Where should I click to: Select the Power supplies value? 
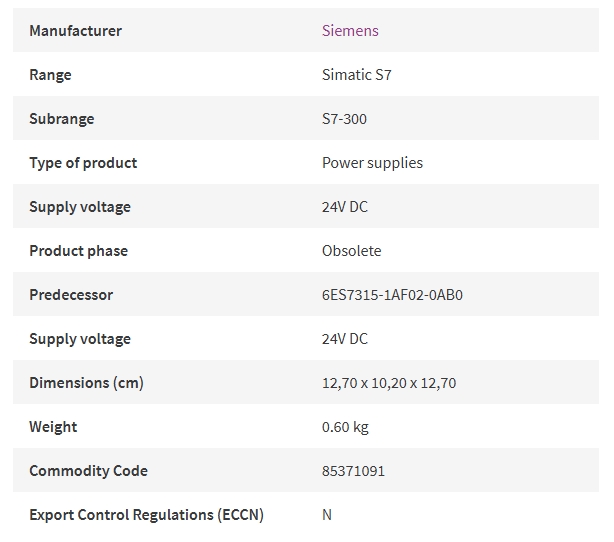pyautogui.click(x=372, y=163)
